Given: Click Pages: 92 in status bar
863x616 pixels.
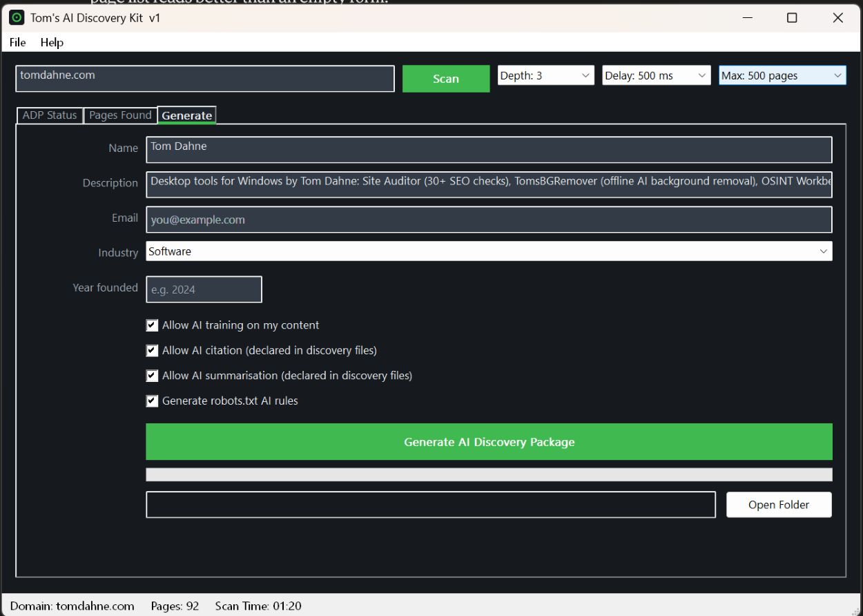Looking at the screenshot, I should coord(175,606).
